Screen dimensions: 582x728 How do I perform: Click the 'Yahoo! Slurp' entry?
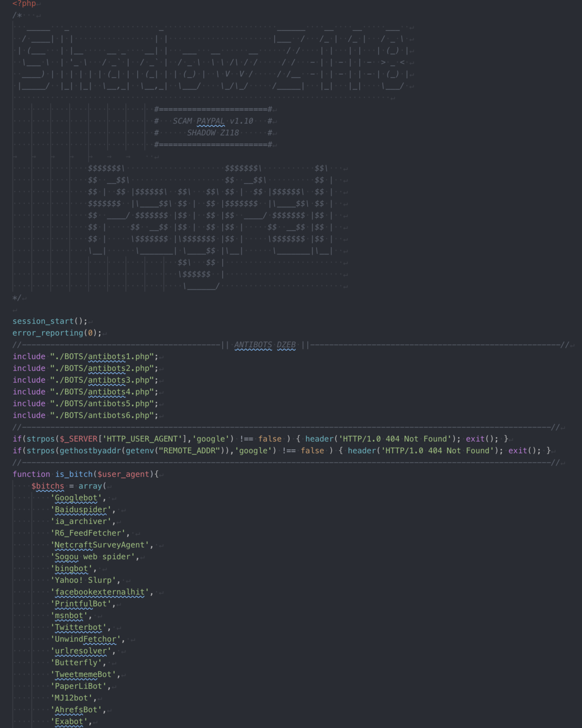(x=84, y=581)
